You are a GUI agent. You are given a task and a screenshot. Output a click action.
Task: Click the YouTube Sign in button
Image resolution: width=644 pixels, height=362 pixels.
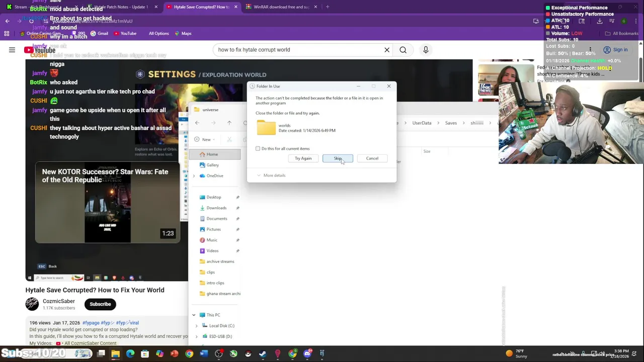pyautogui.click(x=615, y=50)
